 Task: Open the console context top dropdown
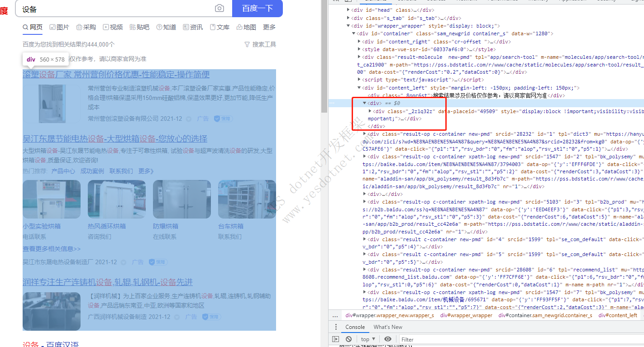coord(368,339)
